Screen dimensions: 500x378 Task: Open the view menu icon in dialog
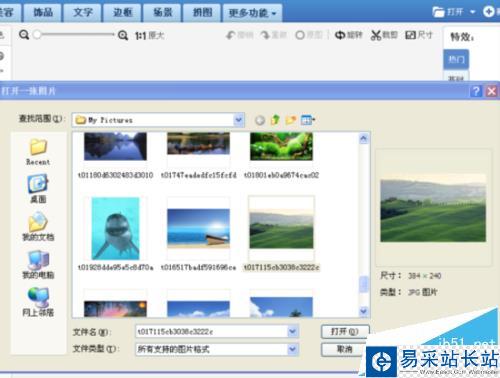click(x=308, y=120)
